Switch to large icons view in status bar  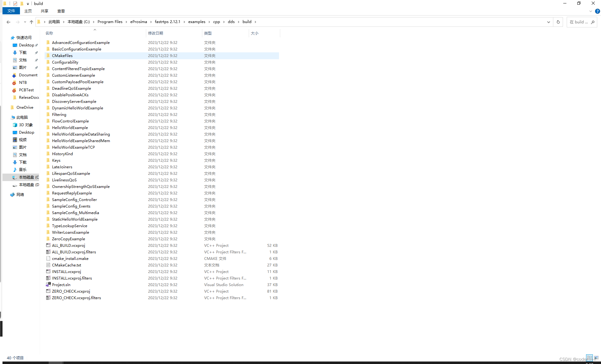tap(596, 358)
